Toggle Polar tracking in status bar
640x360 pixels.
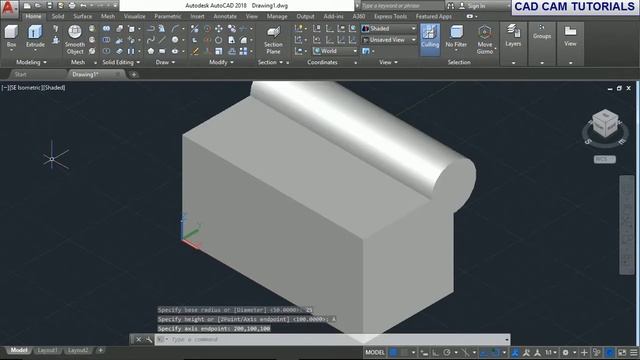coord(447,352)
